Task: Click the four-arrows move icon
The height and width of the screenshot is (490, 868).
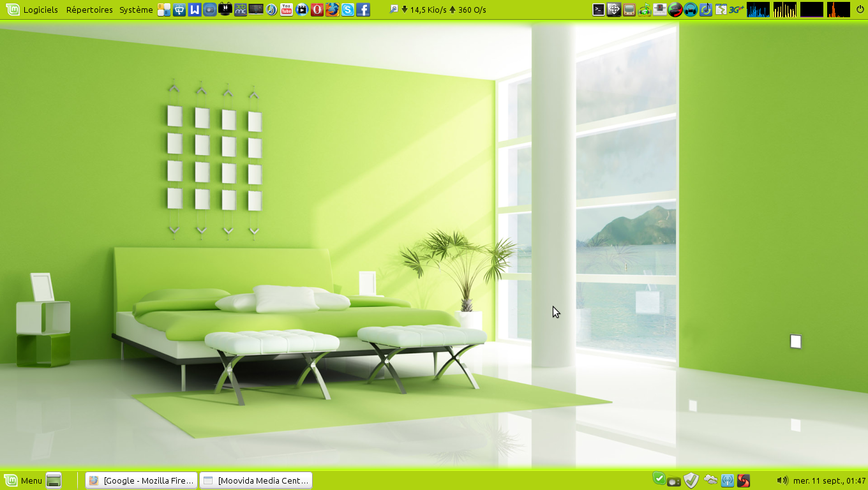Action: [x=614, y=9]
